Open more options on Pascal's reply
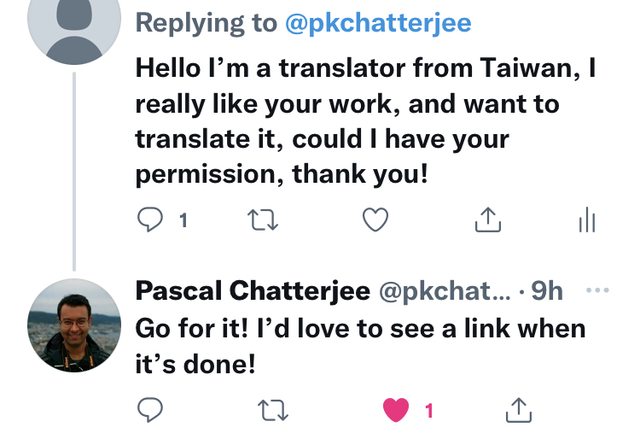This screenshot has height=445, width=640. (597, 291)
